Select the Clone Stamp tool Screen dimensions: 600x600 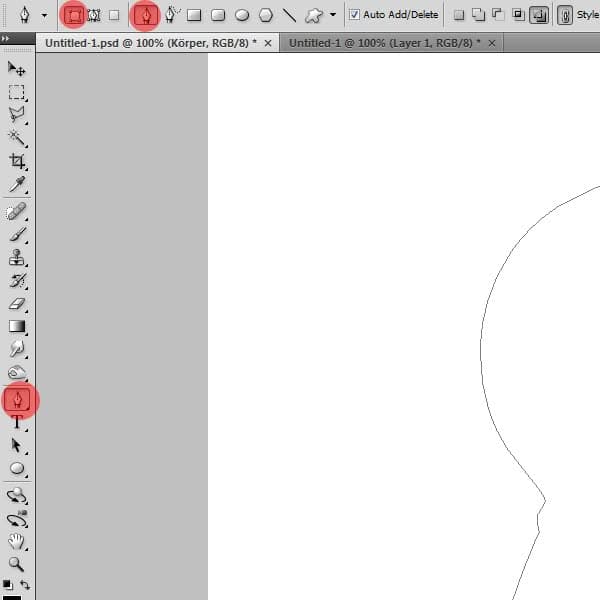pyautogui.click(x=16, y=258)
